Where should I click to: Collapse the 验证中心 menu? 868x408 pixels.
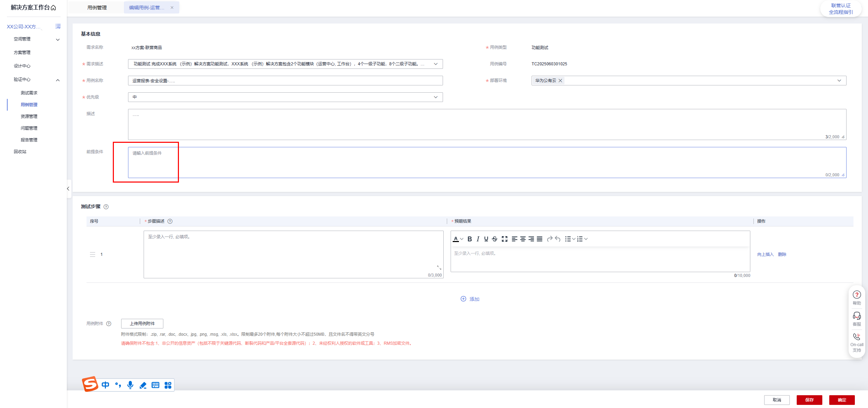point(58,80)
